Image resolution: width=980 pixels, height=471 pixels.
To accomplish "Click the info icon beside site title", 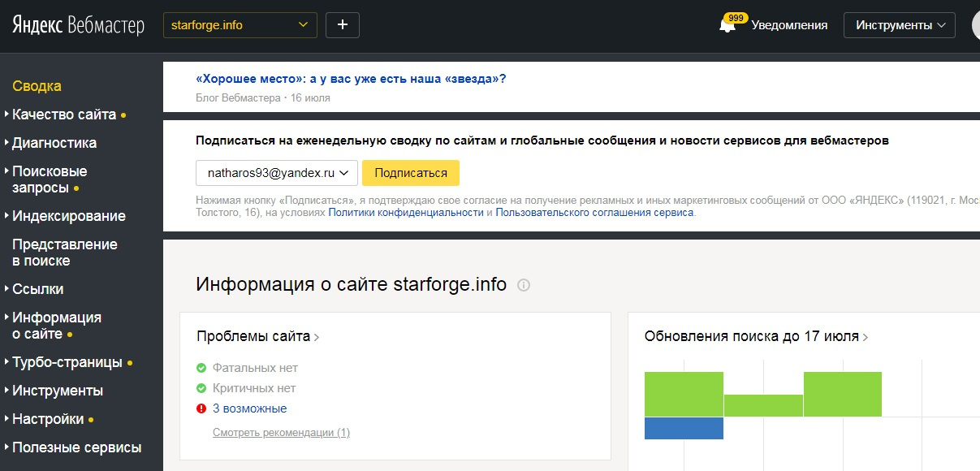I will (524, 285).
